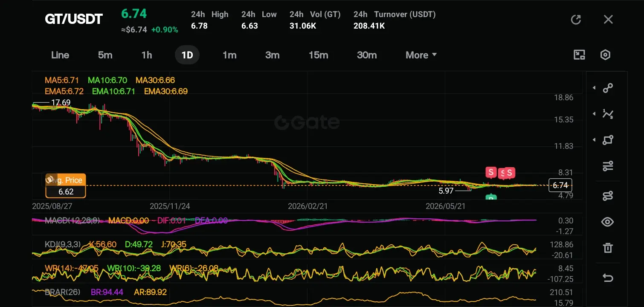Click the MA10:6.70 indicator label
This screenshot has width=644, height=307.
(x=107, y=80)
